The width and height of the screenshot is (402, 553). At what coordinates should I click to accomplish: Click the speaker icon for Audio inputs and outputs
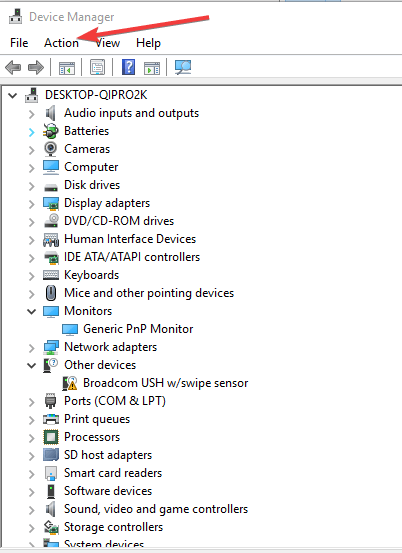click(x=51, y=113)
